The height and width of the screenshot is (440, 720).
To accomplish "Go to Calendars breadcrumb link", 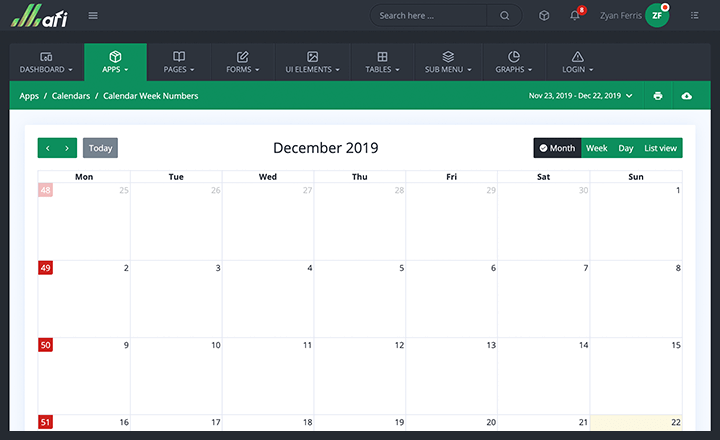I will pyautogui.click(x=71, y=96).
